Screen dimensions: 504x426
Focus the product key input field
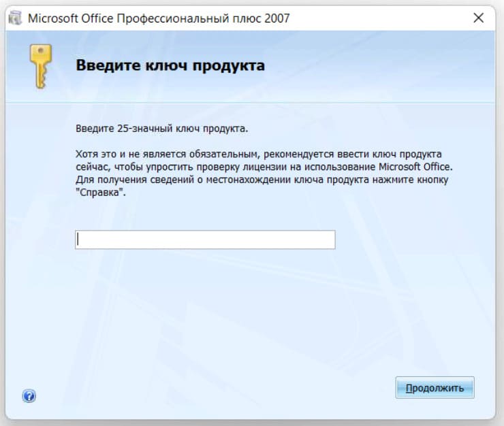click(204, 240)
